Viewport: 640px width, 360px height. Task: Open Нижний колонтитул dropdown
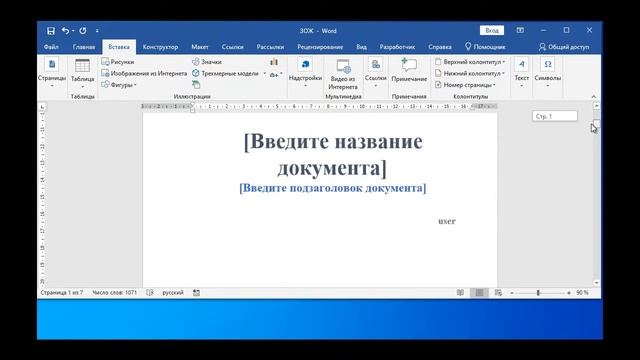[x=470, y=73]
